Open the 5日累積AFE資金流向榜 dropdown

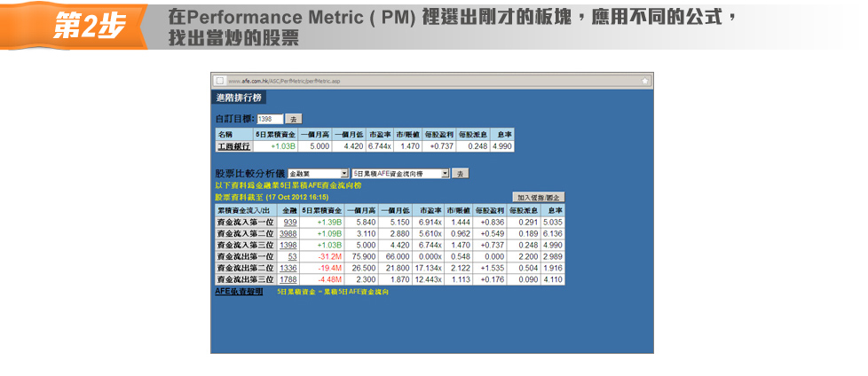point(398,174)
